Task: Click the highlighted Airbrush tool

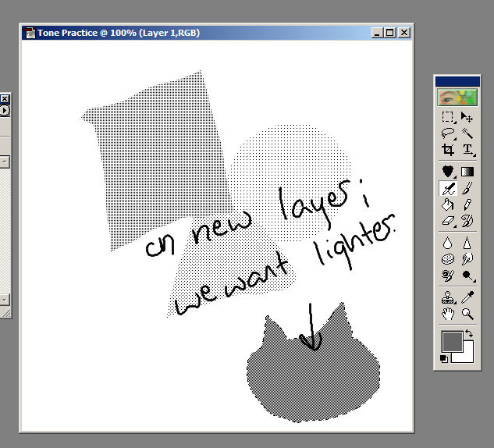Action: pyautogui.click(x=448, y=188)
